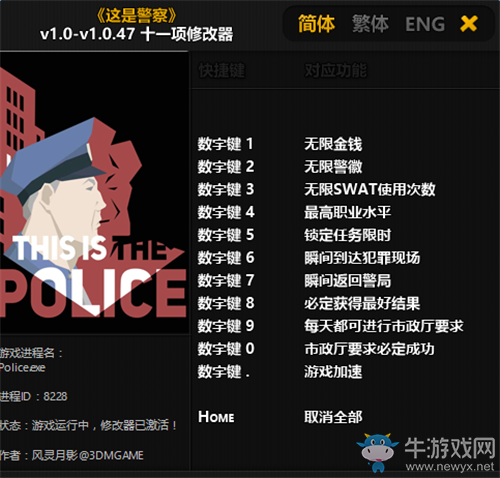Toggle 无限警徽 cheat
The width and height of the screenshot is (500, 478).
[x=333, y=167]
